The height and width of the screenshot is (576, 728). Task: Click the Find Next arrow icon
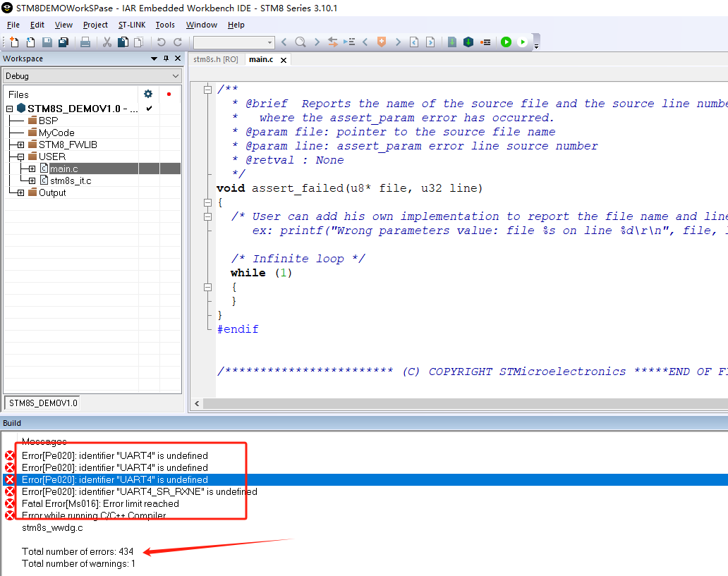coord(317,42)
